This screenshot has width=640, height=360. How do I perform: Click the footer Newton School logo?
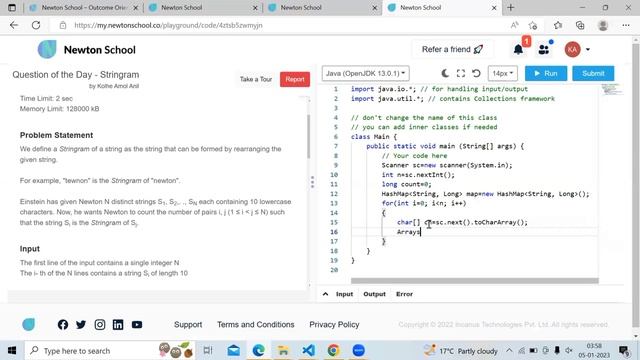pyautogui.click(x=29, y=324)
